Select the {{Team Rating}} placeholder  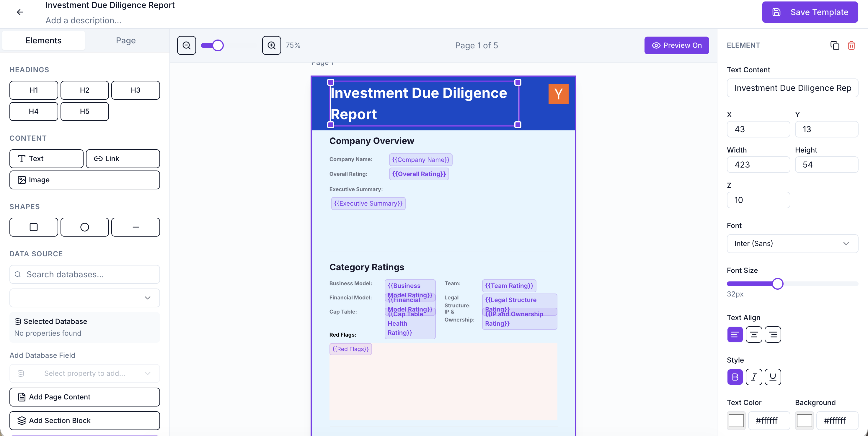[509, 286]
